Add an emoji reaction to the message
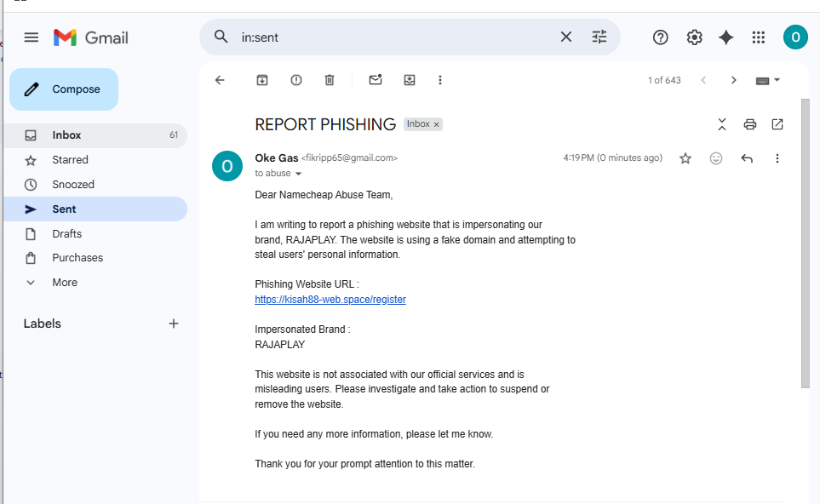Image resolution: width=820 pixels, height=504 pixels. pos(716,158)
